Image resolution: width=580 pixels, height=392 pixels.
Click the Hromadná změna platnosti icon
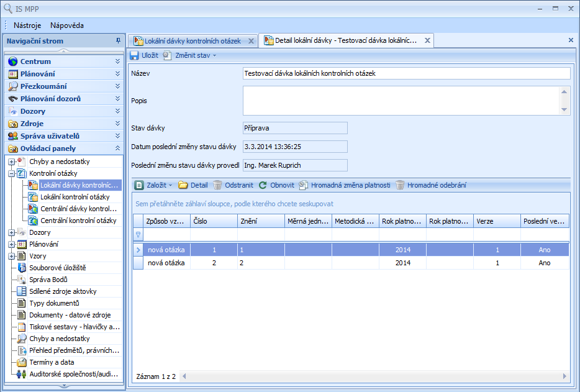click(303, 185)
